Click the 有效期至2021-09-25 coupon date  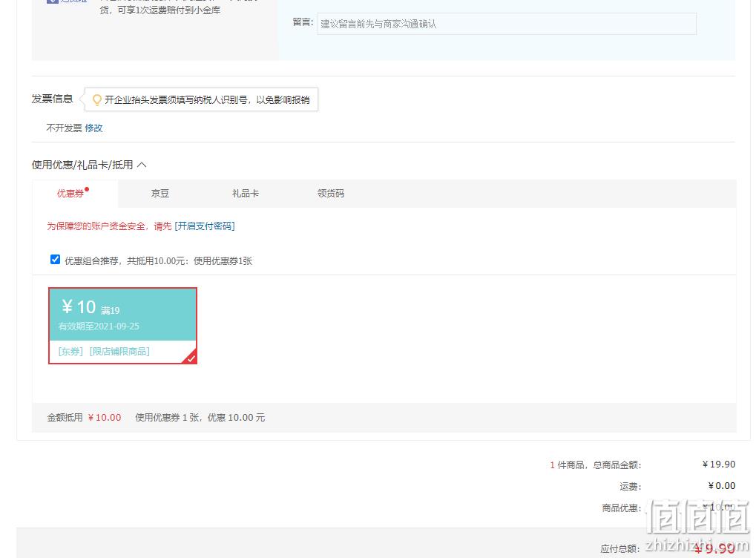(x=99, y=326)
